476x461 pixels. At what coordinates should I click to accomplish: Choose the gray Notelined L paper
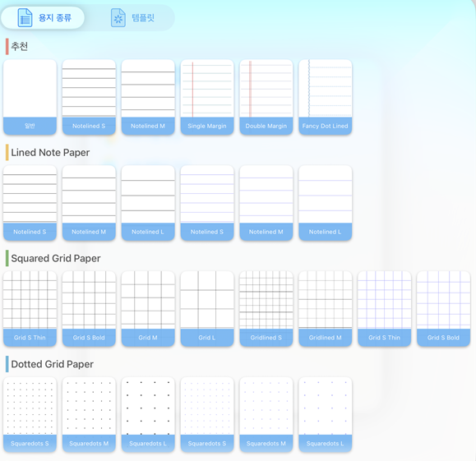click(x=148, y=203)
